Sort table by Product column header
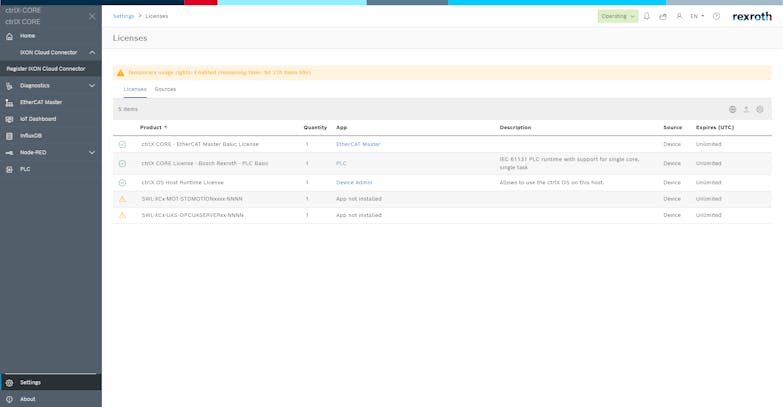This screenshot has height=407, width=783. click(x=153, y=128)
